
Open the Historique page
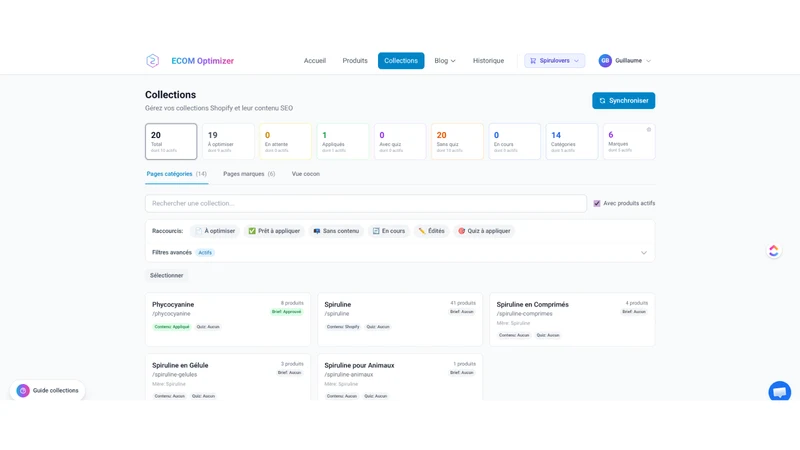pos(488,61)
